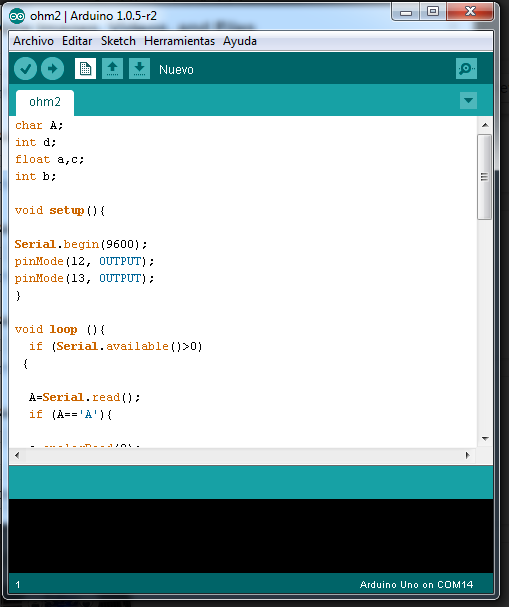This screenshot has width=509, height=607.
Task: Click 'Arduino Uno on COM14' status text
Action: tap(416, 585)
